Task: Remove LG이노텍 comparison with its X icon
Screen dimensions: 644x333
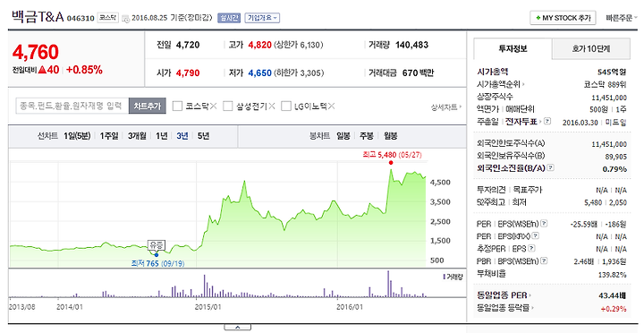Action: tap(332, 106)
